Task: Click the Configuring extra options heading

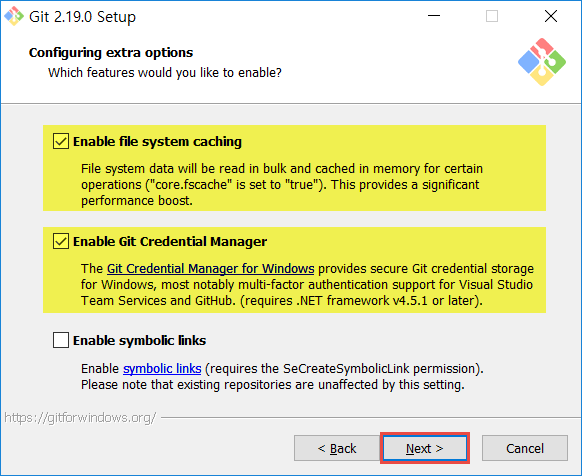Action: point(111,52)
